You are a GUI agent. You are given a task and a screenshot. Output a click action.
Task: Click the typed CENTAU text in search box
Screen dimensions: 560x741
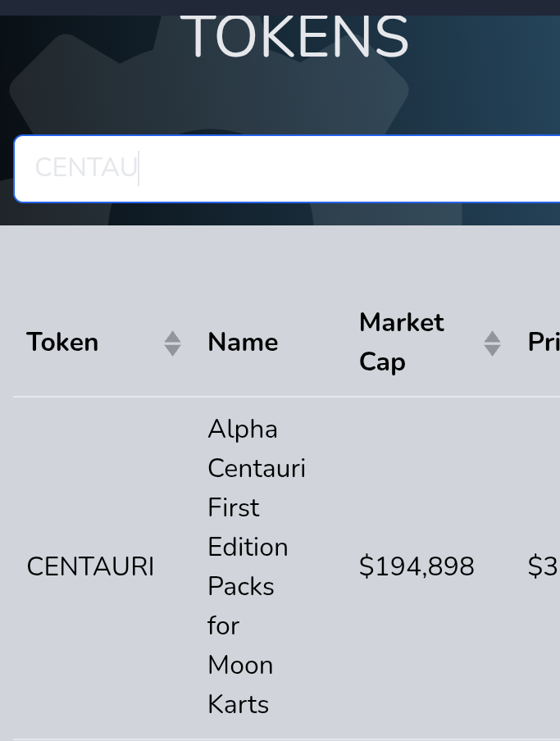point(86,168)
